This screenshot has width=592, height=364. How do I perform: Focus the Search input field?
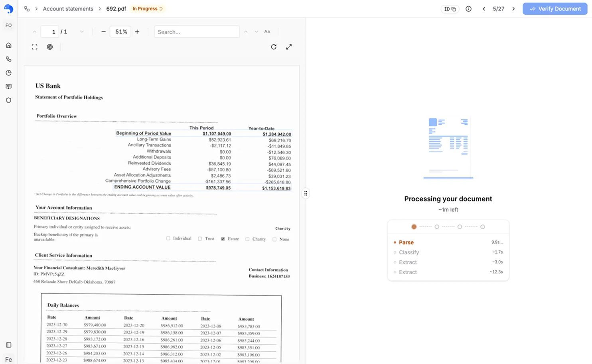(x=197, y=31)
